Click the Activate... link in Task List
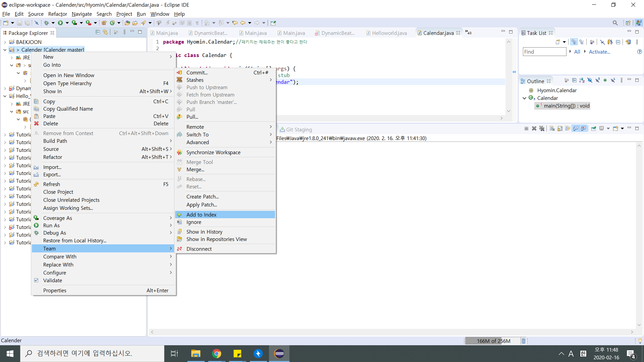Screen dimensions: 644x362 pos(599,52)
